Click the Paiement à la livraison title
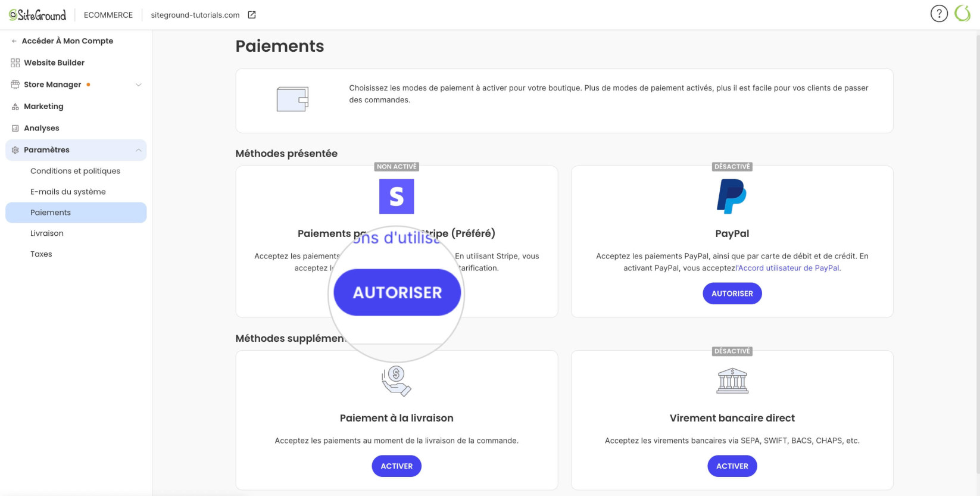The image size is (980, 496). click(397, 418)
